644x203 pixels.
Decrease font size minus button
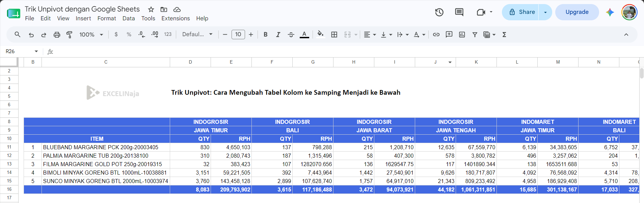pos(225,35)
